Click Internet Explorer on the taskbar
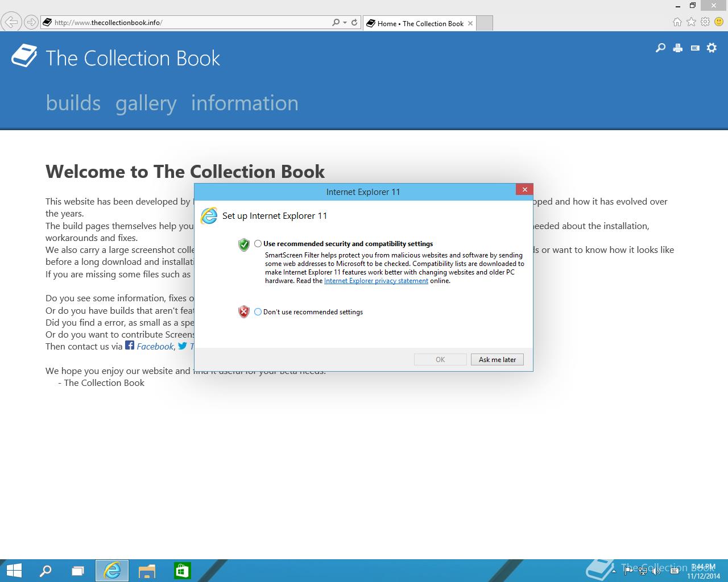728x582 pixels. pos(112,571)
